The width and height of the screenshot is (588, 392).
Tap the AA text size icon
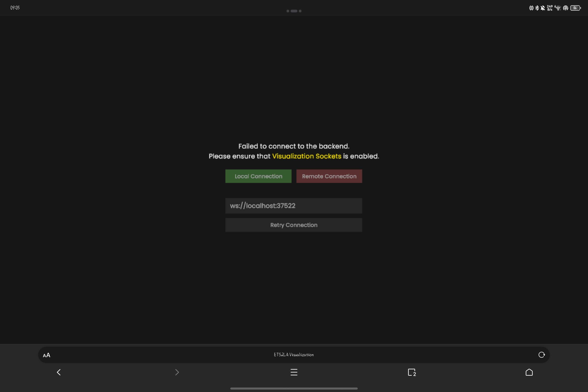[47, 355]
